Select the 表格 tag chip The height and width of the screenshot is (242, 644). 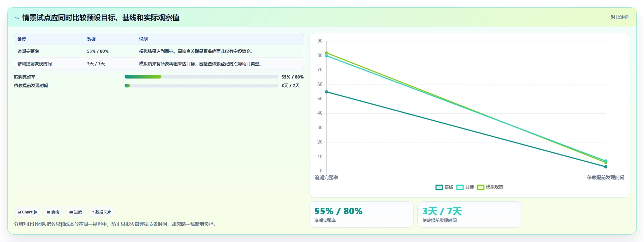tap(53, 212)
